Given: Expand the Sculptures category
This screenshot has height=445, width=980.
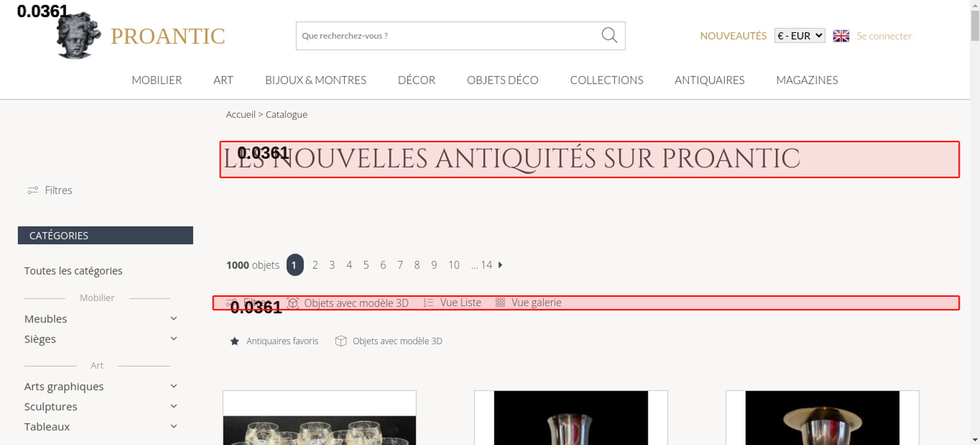Looking at the screenshot, I should point(173,406).
